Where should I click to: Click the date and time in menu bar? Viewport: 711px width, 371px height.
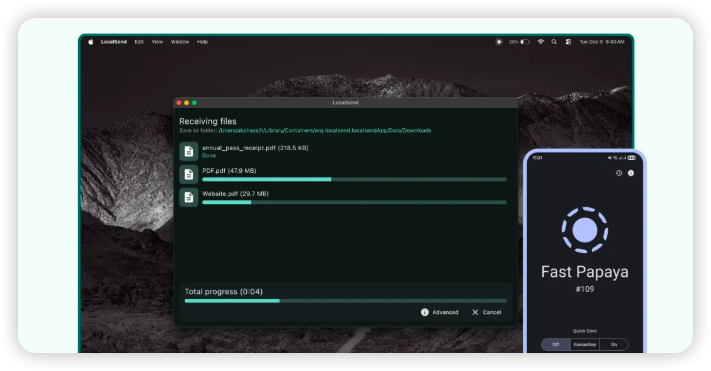pos(602,42)
